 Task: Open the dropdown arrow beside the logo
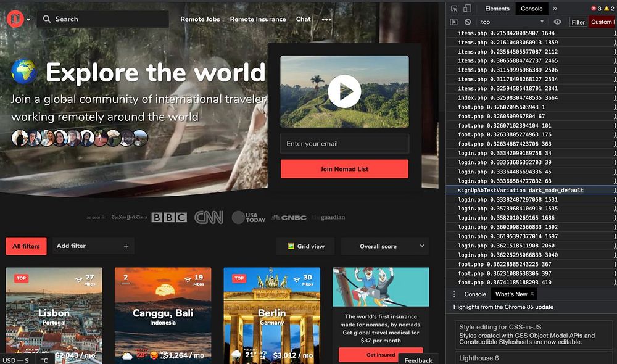[x=29, y=19]
